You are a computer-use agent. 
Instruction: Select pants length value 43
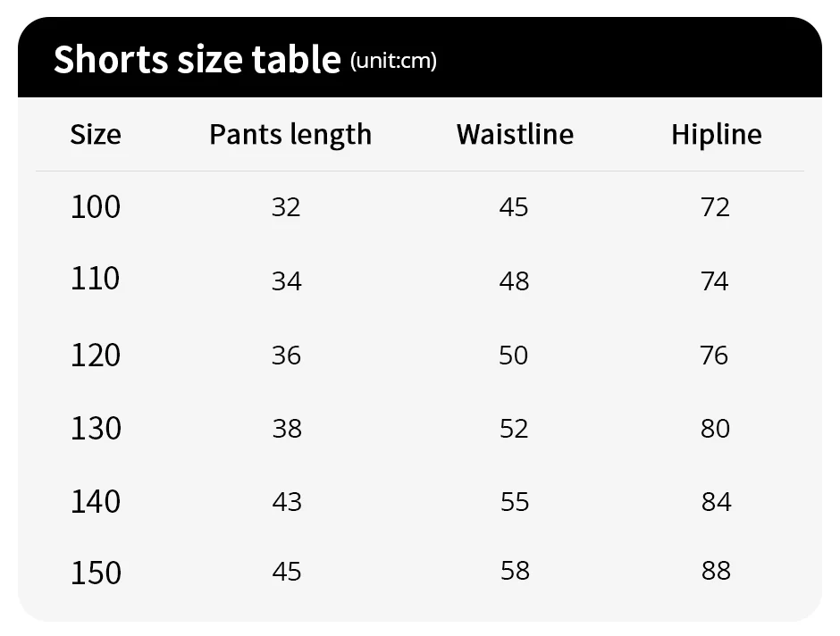pyautogui.click(x=287, y=502)
